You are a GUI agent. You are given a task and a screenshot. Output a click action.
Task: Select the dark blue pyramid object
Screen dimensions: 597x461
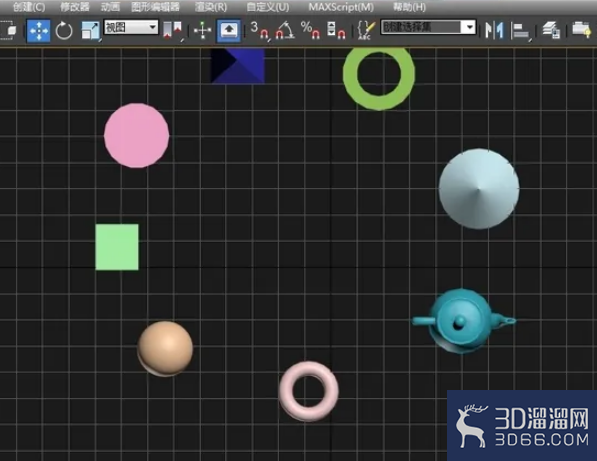click(238, 65)
